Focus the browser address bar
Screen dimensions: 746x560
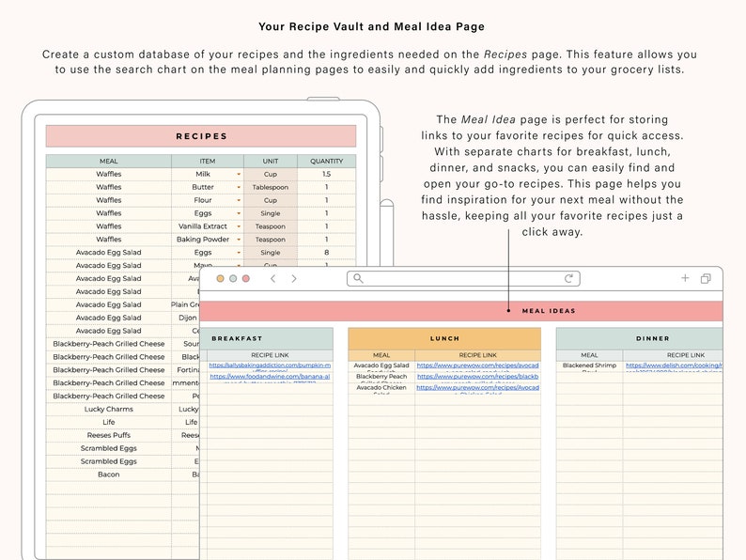[x=463, y=278]
